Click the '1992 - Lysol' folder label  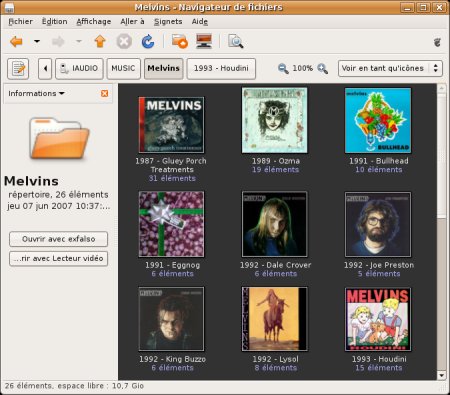pos(275,359)
